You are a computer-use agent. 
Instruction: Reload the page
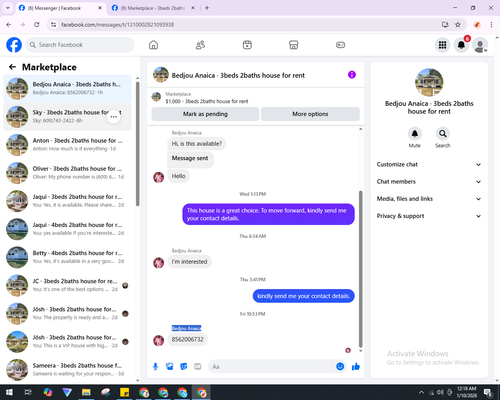(37, 25)
